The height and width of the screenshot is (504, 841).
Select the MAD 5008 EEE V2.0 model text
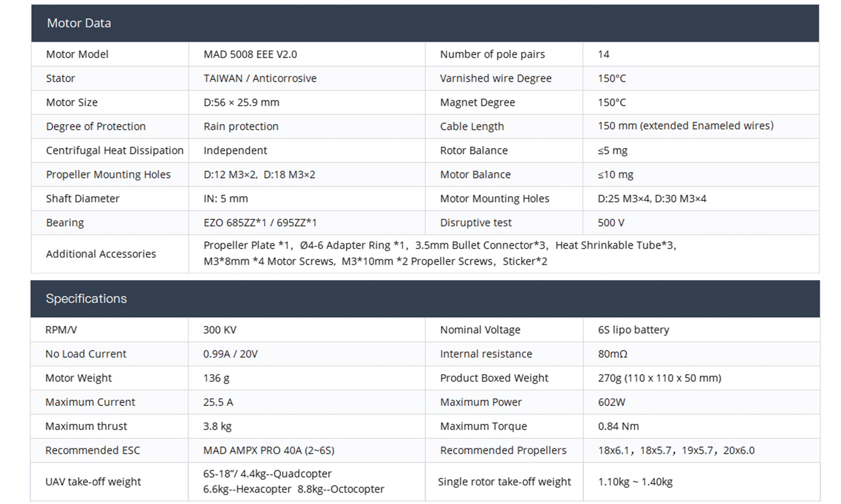pos(250,54)
